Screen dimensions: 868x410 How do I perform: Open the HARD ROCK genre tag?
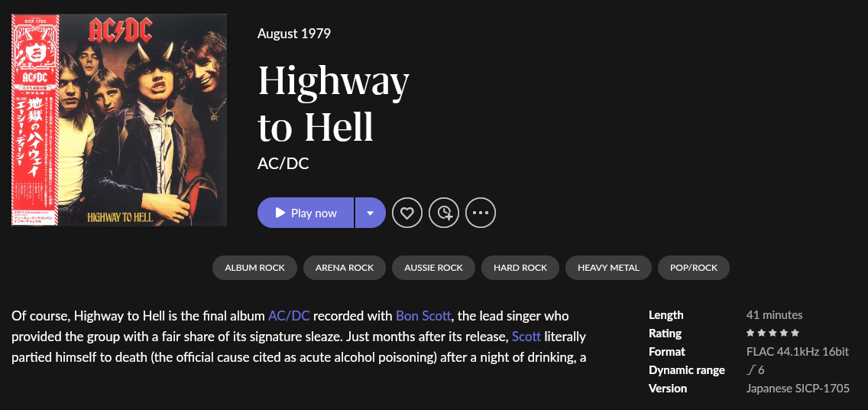520,268
